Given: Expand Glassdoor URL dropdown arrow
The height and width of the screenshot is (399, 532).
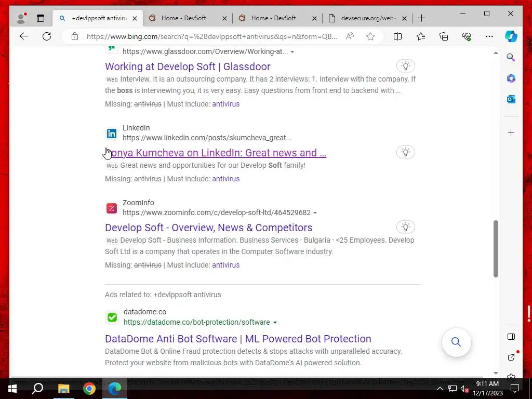Looking at the screenshot, I should pos(292,52).
